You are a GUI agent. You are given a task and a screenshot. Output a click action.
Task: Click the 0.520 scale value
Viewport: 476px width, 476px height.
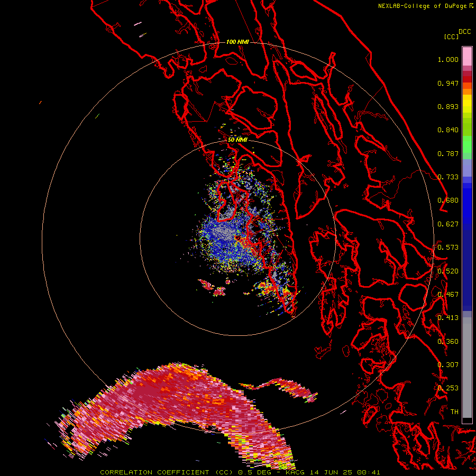pos(448,271)
